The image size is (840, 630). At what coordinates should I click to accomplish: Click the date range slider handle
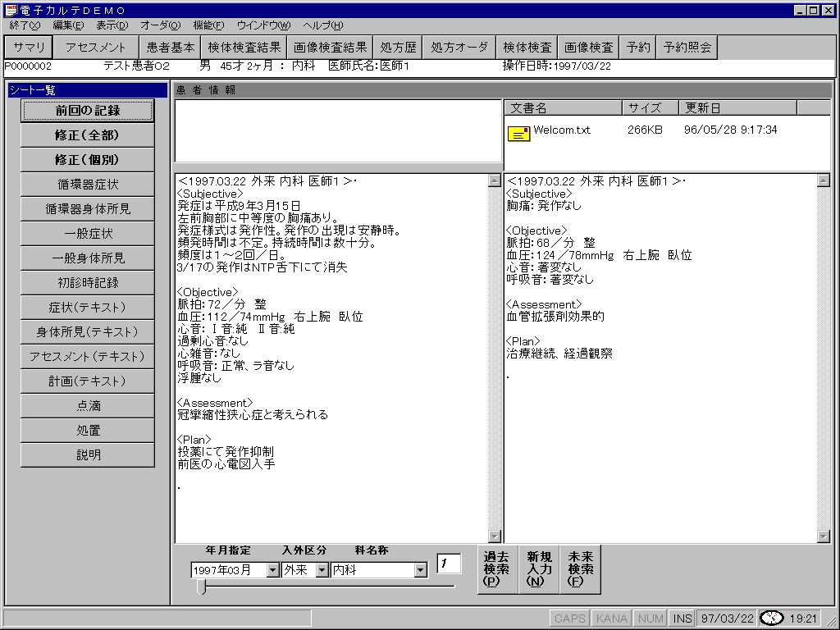[201, 587]
